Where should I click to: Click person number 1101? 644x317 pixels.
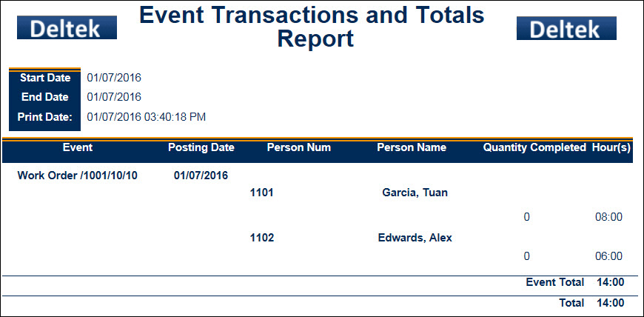[x=262, y=193]
